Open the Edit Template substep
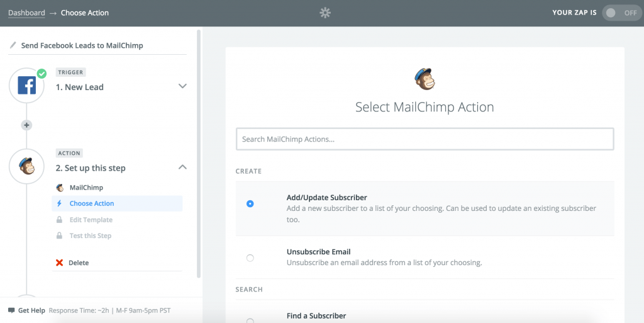This screenshot has width=644, height=323. tap(91, 220)
